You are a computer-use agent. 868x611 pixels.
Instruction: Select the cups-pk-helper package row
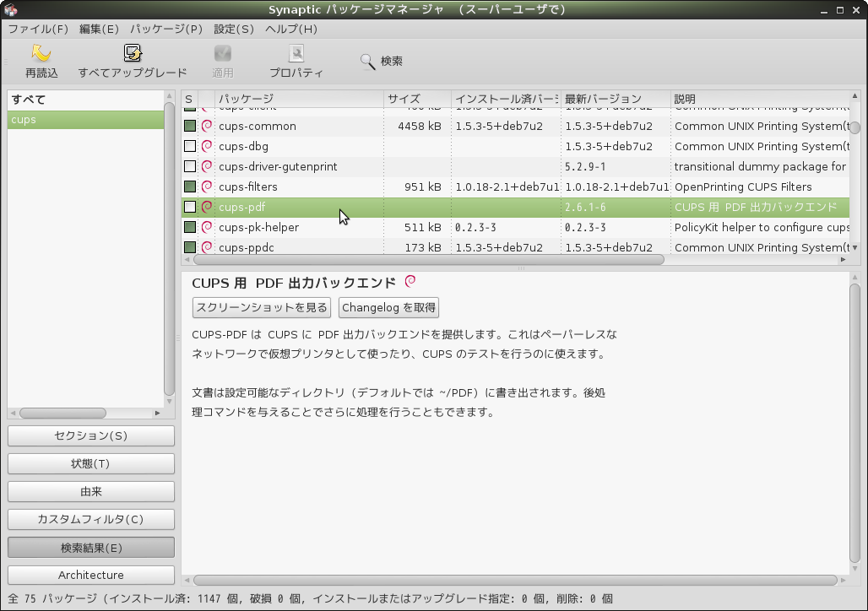pos(515,227)
